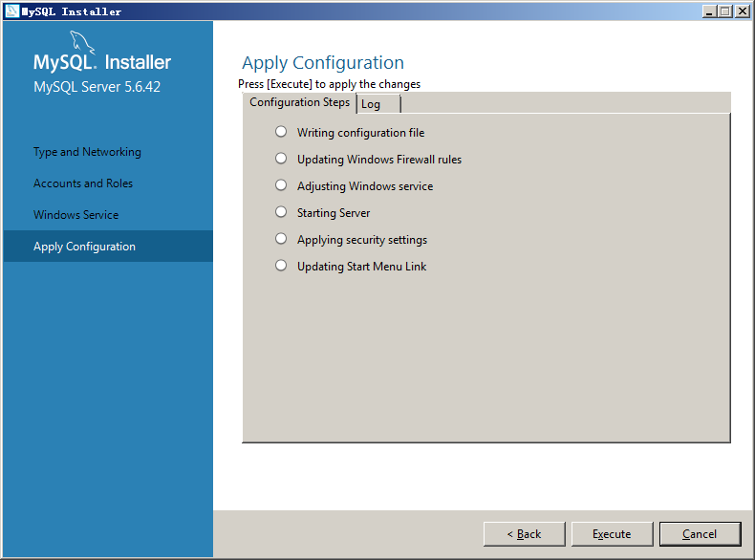This screenshot has width=755, height=560.
Task: Click the 'Adjusting Windows service' text
Action: [365, 186]
